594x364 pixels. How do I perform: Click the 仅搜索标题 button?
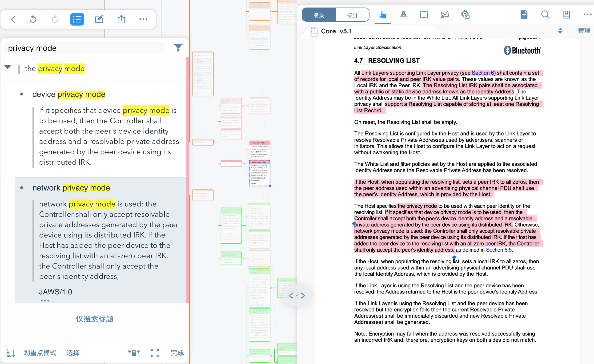tap(95, 319)
